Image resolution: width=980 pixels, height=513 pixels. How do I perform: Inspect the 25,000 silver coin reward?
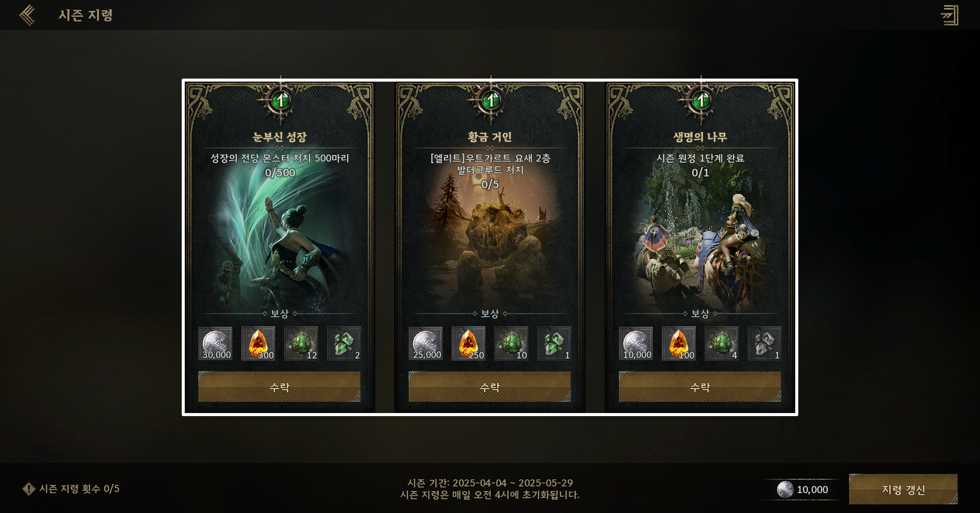point(426,344)
